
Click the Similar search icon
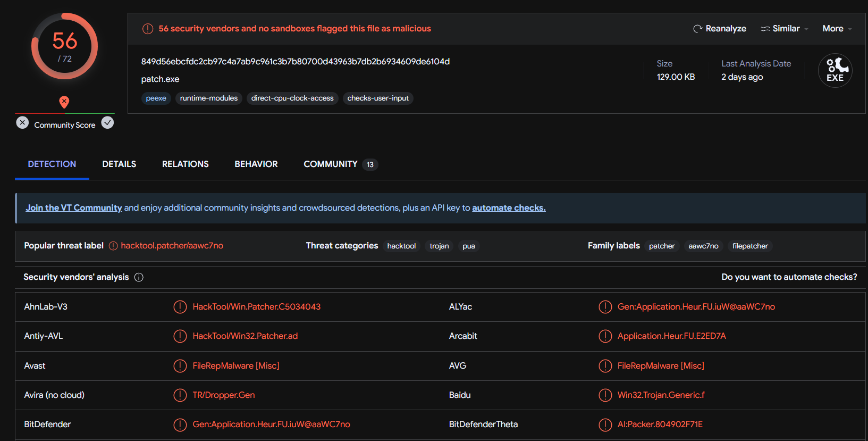pos(765,29)
